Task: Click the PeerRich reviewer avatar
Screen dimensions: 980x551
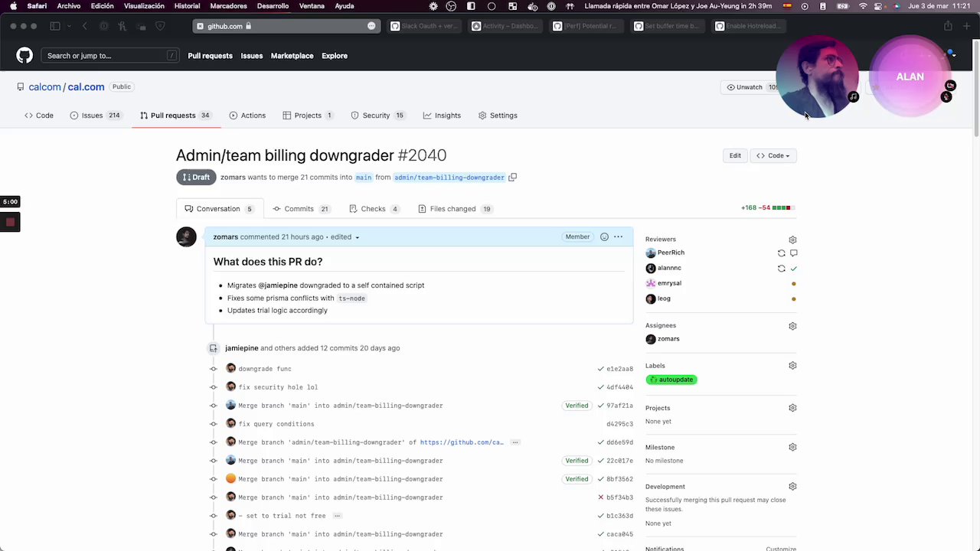Action: pyautogui.click(x=651, y=253)
